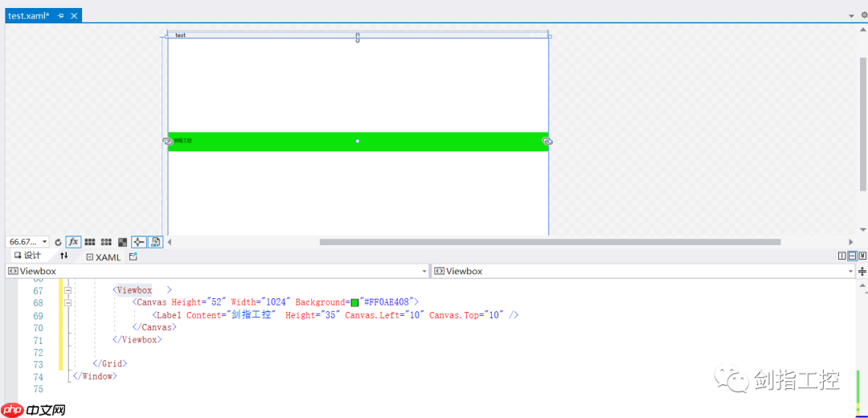
Task: Click the designer horizontal scrollbar thumb
Action: click(x=550, y=242)
